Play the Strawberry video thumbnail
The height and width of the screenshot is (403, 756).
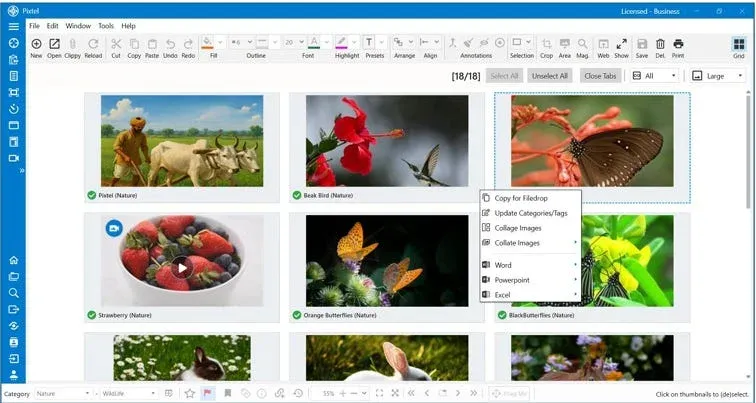point(182,268)
